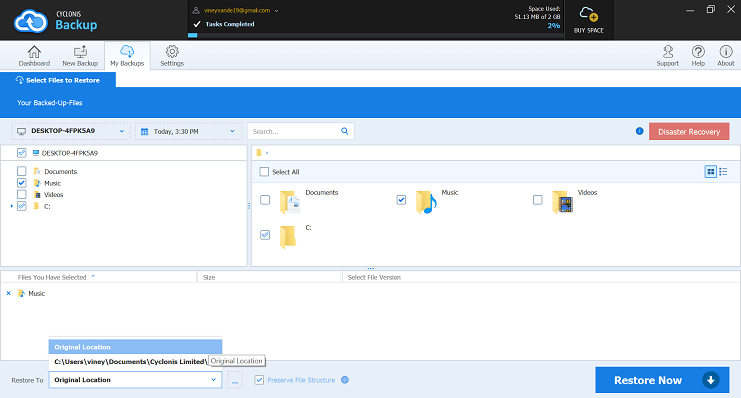Screen dimensions: 741x398
Task: Click the Cyclonis Backup logo
Action: pyautogui.click(x=55, y=21)
